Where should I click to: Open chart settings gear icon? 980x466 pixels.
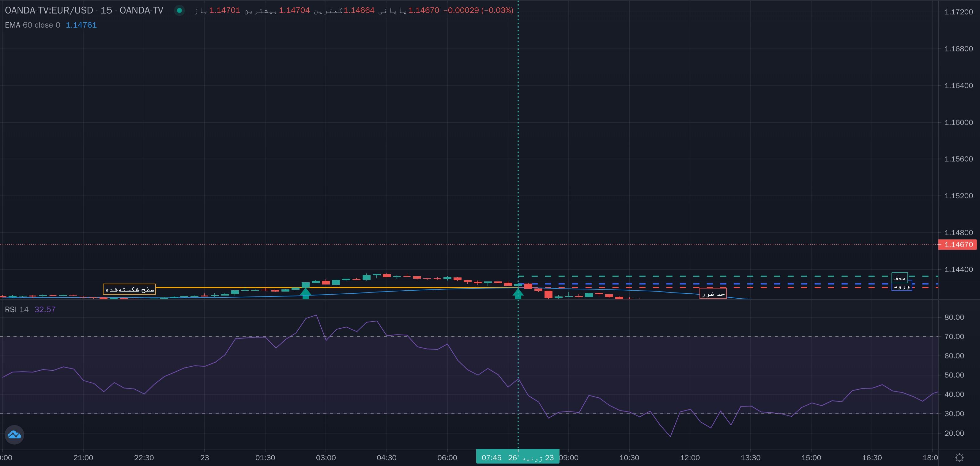click(959, 457)
